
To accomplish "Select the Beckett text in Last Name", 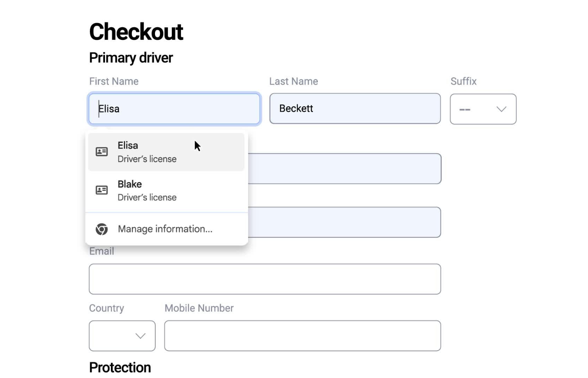I will tap(296, 108).
